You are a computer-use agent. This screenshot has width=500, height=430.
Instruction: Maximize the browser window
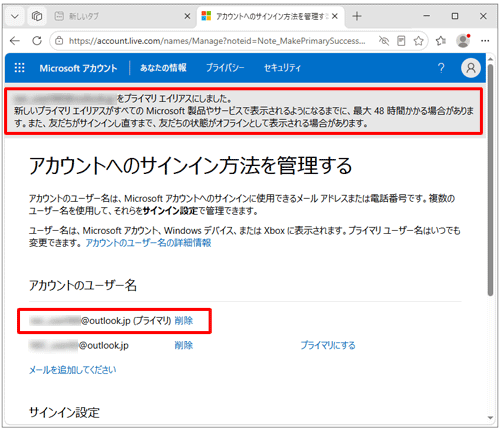point(455,16)
